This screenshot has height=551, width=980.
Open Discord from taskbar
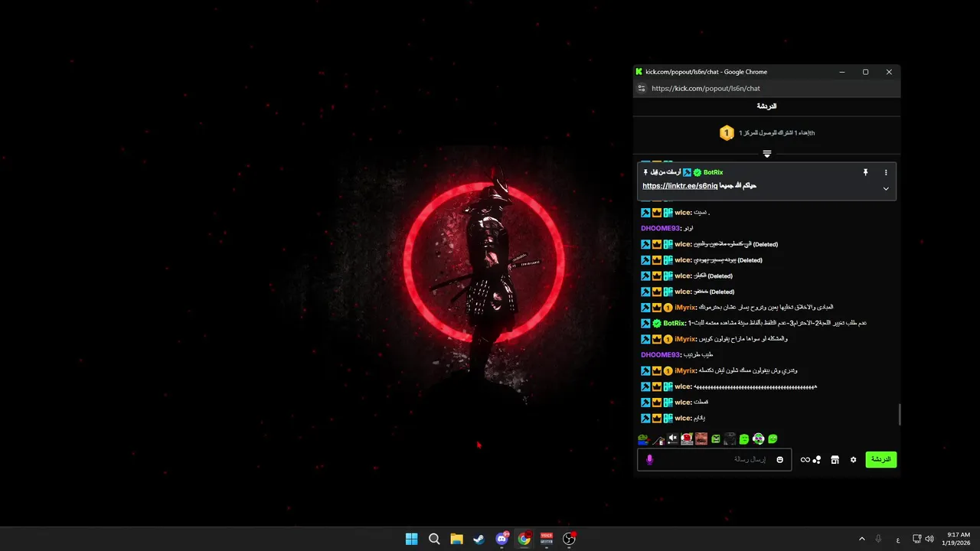[501, 539]
